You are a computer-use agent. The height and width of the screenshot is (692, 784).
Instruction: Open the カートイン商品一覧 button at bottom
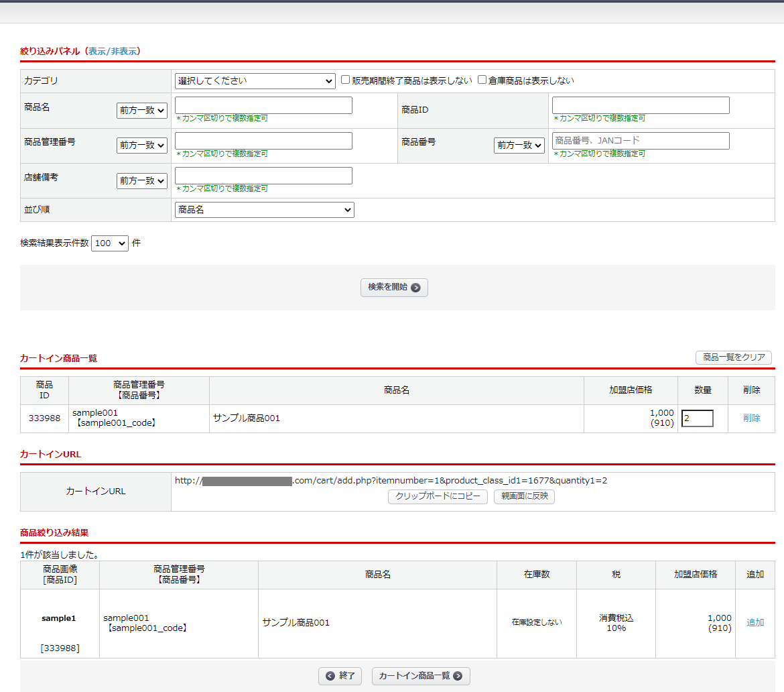[x=421, y=676]
